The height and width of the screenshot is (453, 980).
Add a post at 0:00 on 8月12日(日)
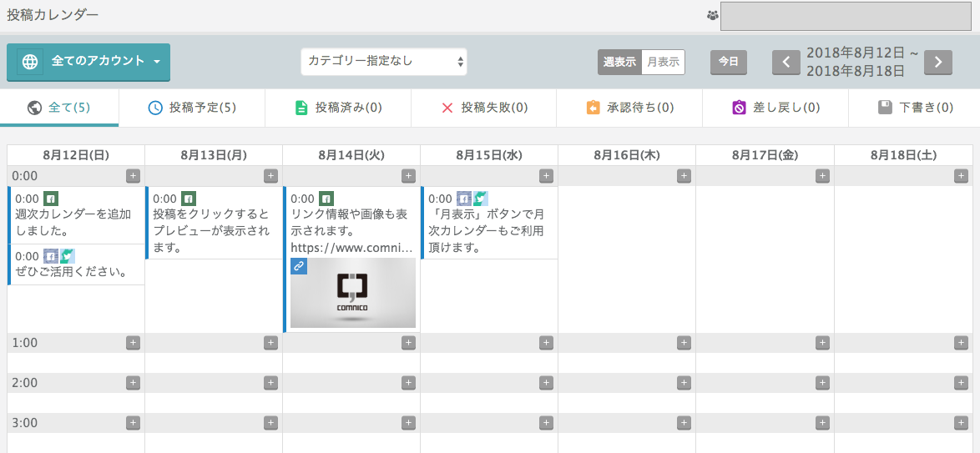133,175
